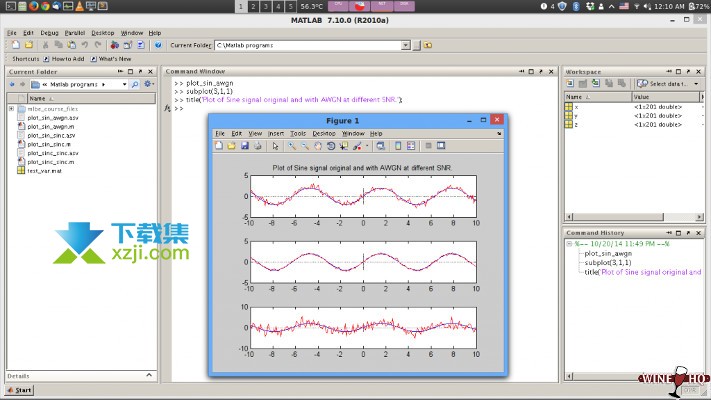This screenshot has height=400, width=711.
Task: Open Insert menu in Figure 1 window
Action: point(276,133)
